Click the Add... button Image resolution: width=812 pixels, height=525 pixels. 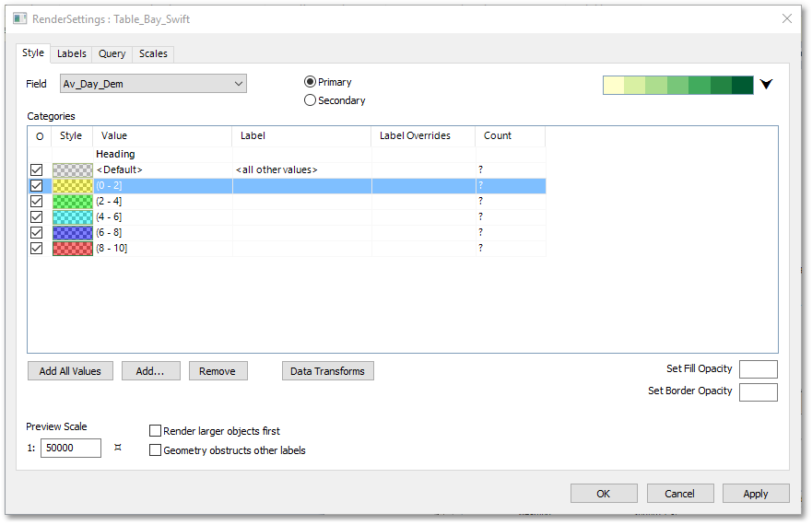(151, 371)
